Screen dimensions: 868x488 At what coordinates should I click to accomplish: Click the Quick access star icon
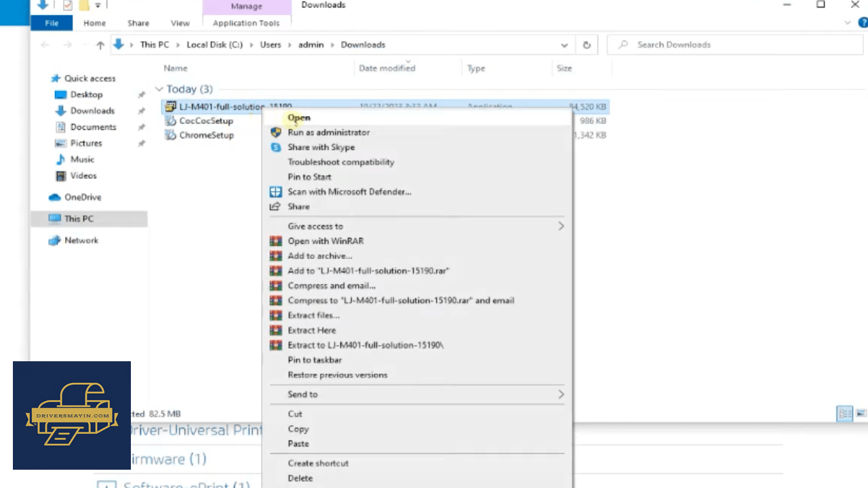pos(56,79)
